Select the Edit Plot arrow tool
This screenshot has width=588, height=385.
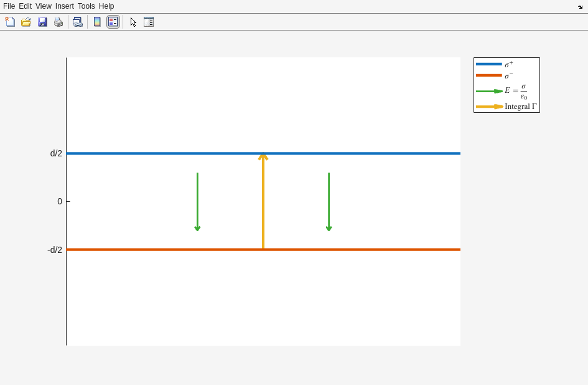pyautogui.click(x=133, y=22)
